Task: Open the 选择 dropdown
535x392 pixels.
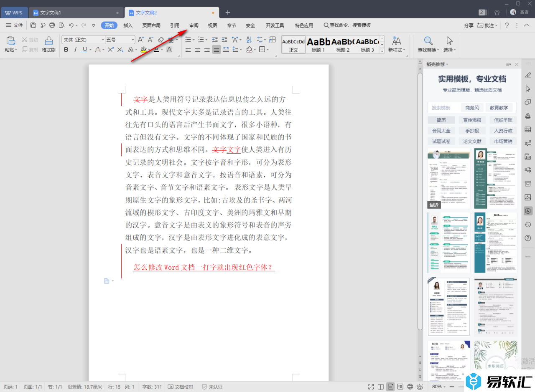Action: [449, 50]
